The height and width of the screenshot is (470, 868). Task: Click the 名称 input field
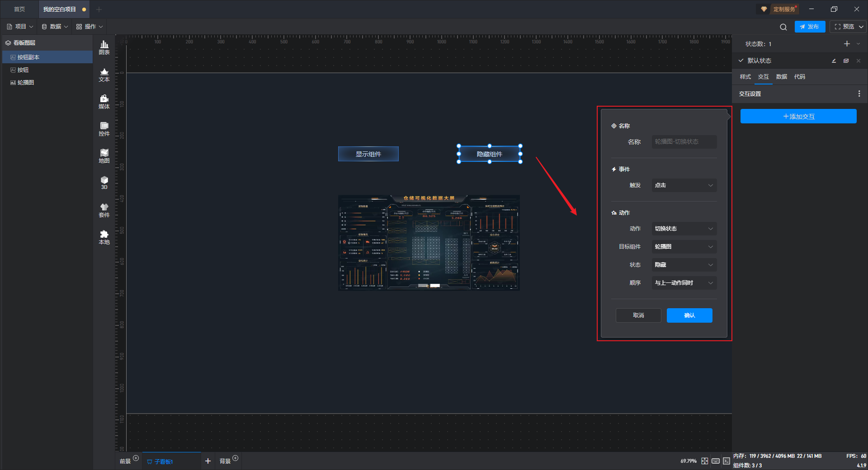point(684,142)
